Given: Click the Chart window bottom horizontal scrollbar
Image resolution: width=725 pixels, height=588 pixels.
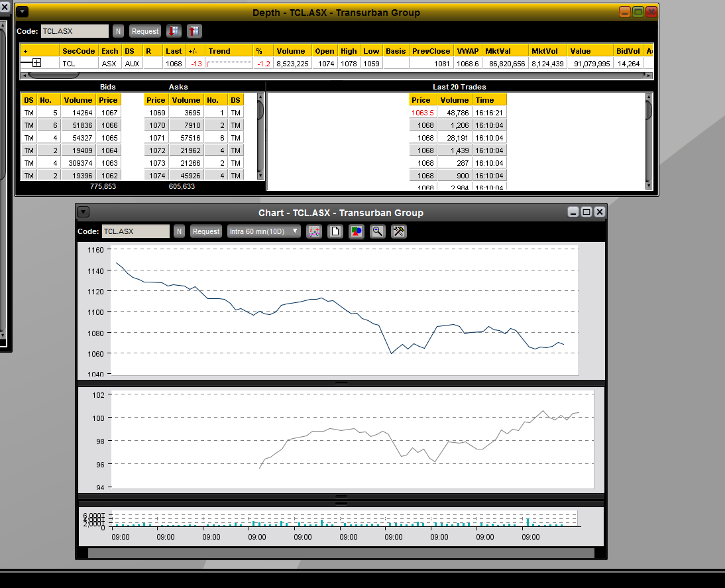Looking at the screenshot, I should (x=341, y=554).
